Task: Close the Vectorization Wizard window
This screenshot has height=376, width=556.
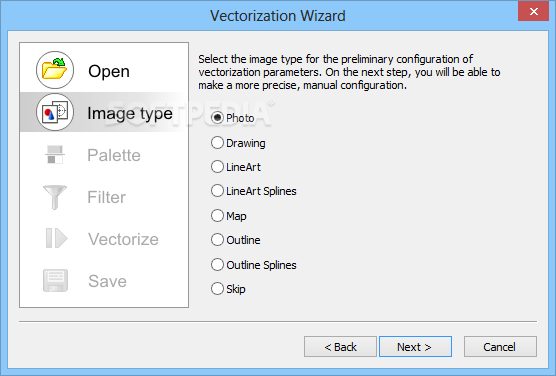Action: (x=533, y=11)
